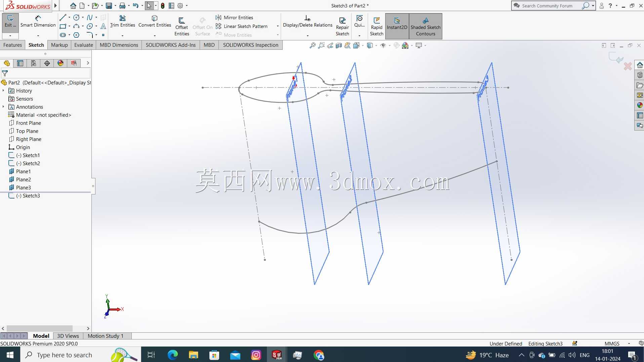The height and width of the screenshot is (362, 644).
Task: Click the Mirror Entities tool
Action: coord(235,17)
